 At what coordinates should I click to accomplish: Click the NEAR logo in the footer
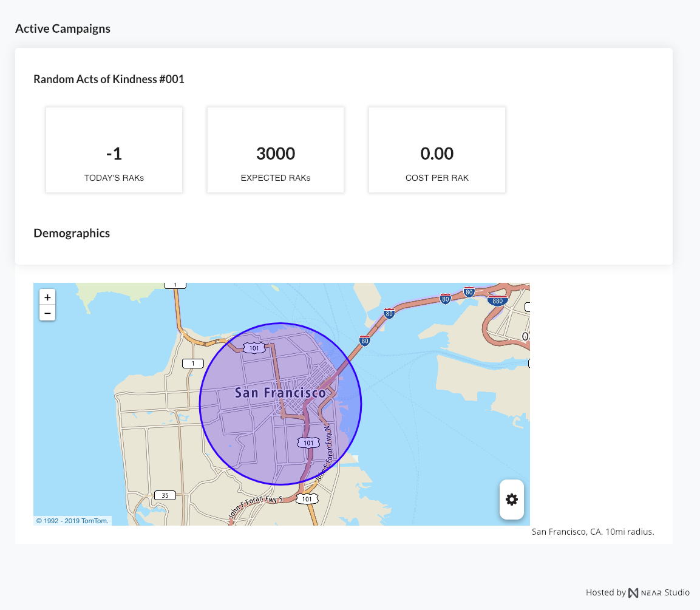pyautogui.click(x=634, y=592)
